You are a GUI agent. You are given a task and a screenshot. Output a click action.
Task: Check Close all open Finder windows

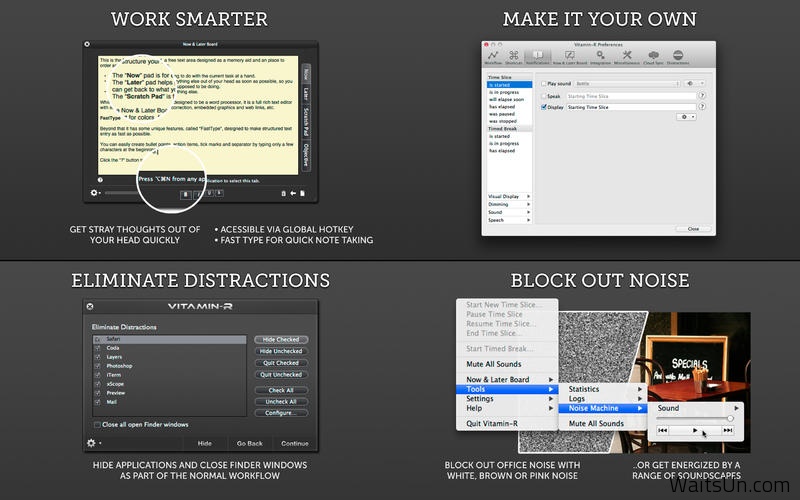96,424
